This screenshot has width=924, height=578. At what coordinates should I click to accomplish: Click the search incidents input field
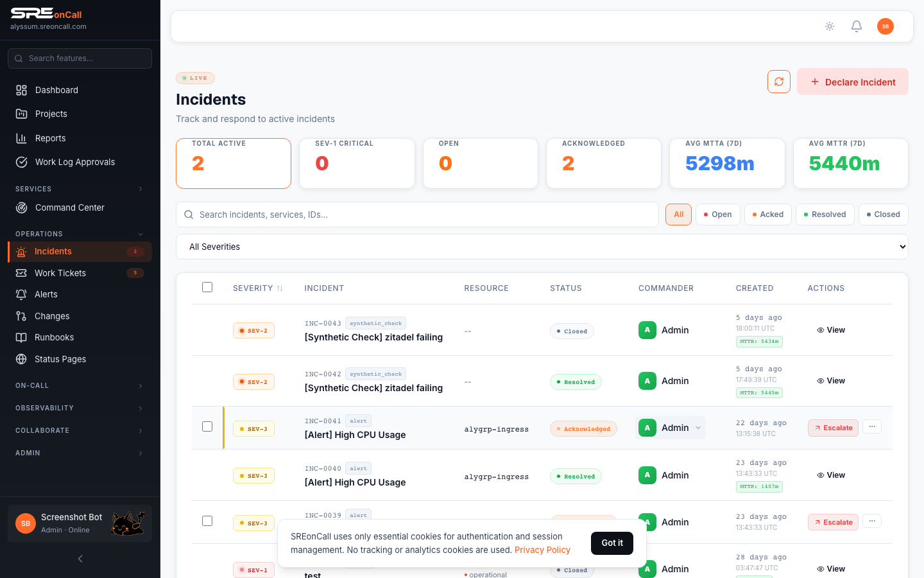[x=424, y=215]
